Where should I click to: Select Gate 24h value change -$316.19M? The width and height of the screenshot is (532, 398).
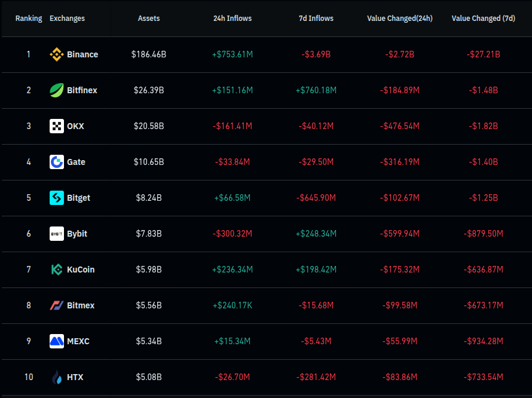click(400, 162)
